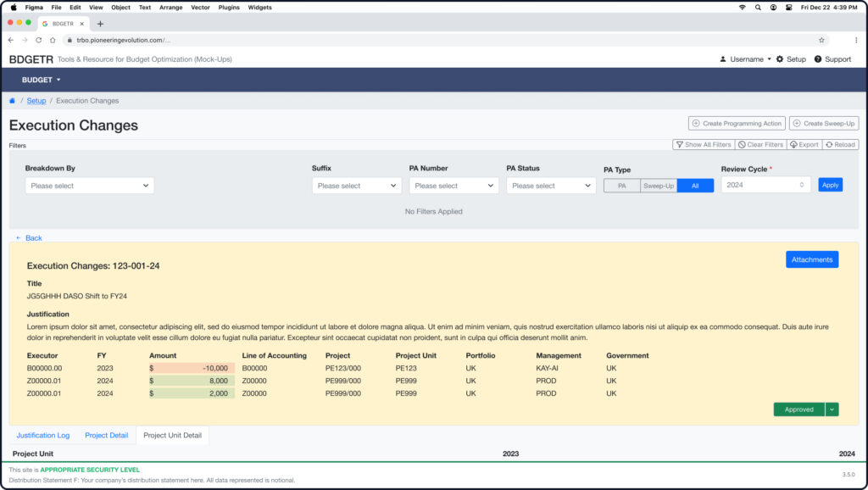Click the macOS Wi-Fi status icon
The width and height of the screenshot is (868, 490).
[743, 7]
